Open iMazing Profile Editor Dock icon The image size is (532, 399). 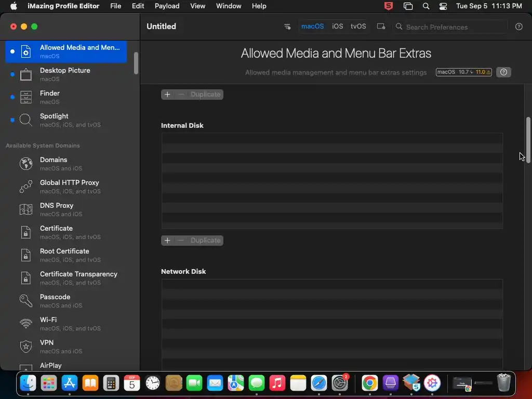pos(432,383)
